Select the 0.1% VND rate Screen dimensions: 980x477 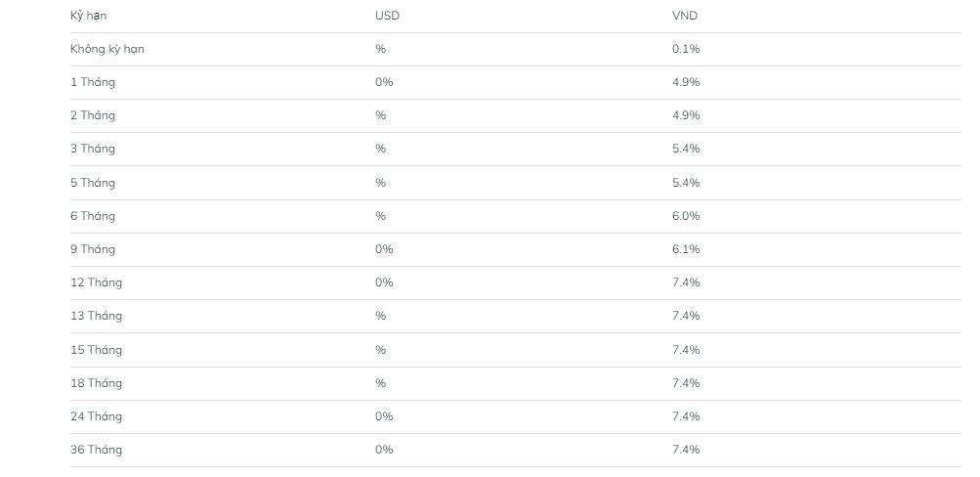tap(686, 49)
